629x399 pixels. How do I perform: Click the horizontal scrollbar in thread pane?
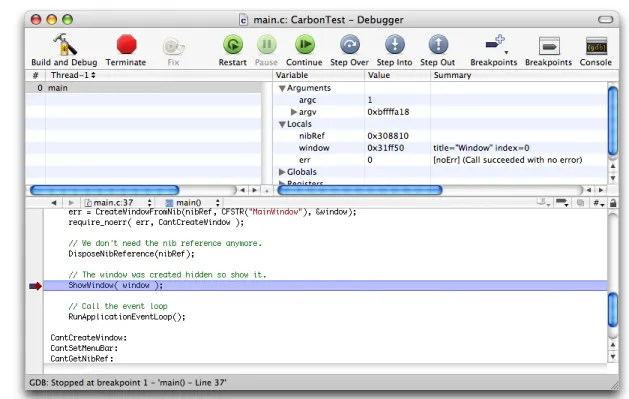click(104, 190)
